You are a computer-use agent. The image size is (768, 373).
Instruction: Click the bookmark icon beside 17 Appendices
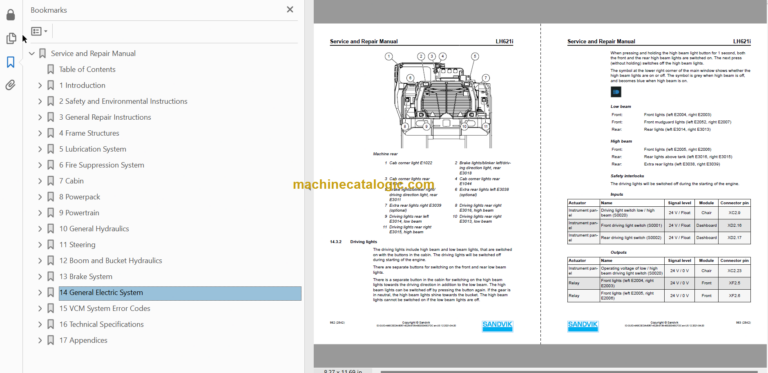pos(50,340)
